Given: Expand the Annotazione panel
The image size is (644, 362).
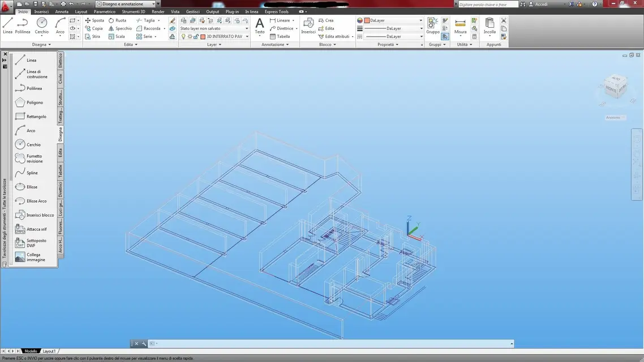Looking at the screenshot, I should click(275, 44).
